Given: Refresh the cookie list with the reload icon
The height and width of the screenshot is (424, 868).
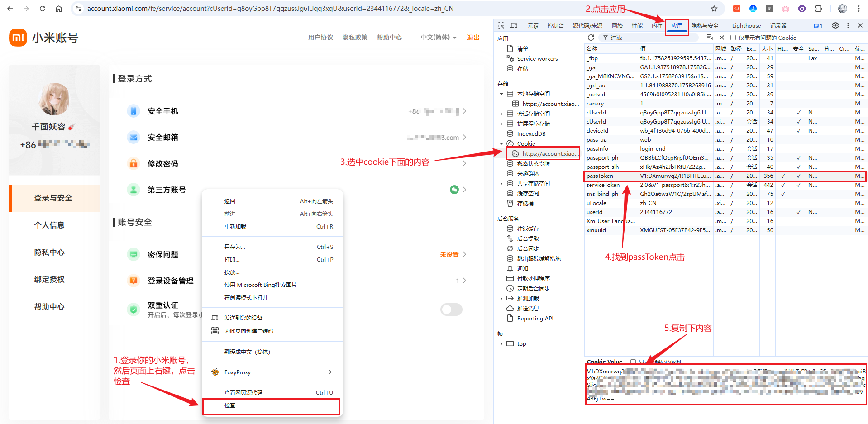Looking at the screenshot, I should (591, 38).
